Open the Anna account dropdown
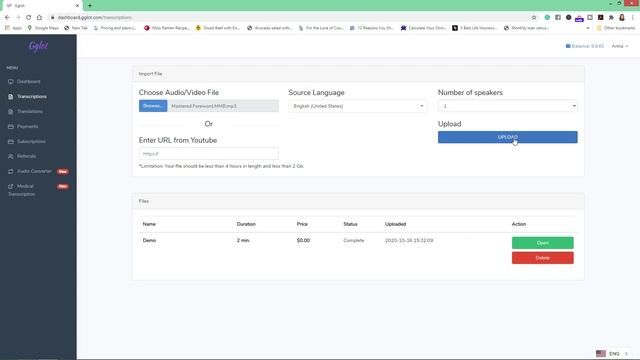 pos(620,46)
